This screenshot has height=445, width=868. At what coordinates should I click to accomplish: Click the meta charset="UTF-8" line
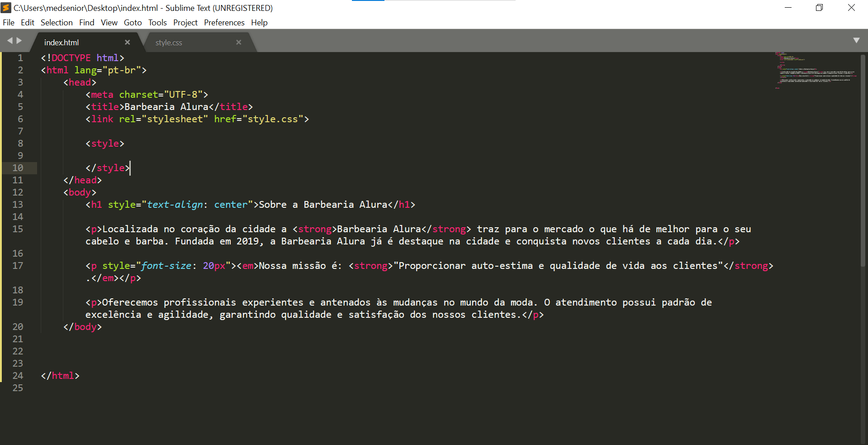(x=147, y=95)
